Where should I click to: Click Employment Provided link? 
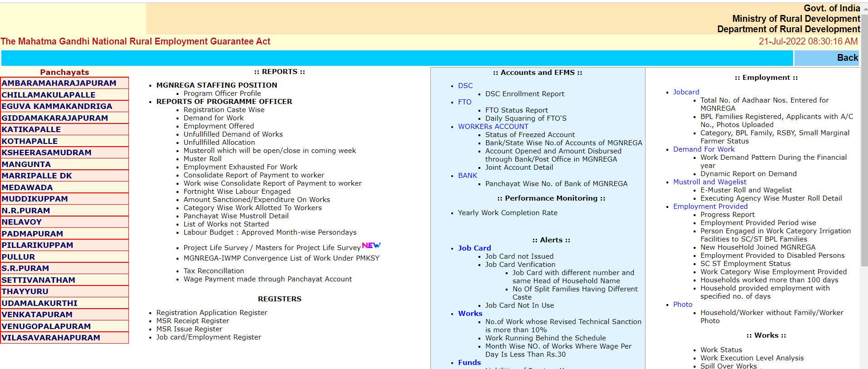710,207
